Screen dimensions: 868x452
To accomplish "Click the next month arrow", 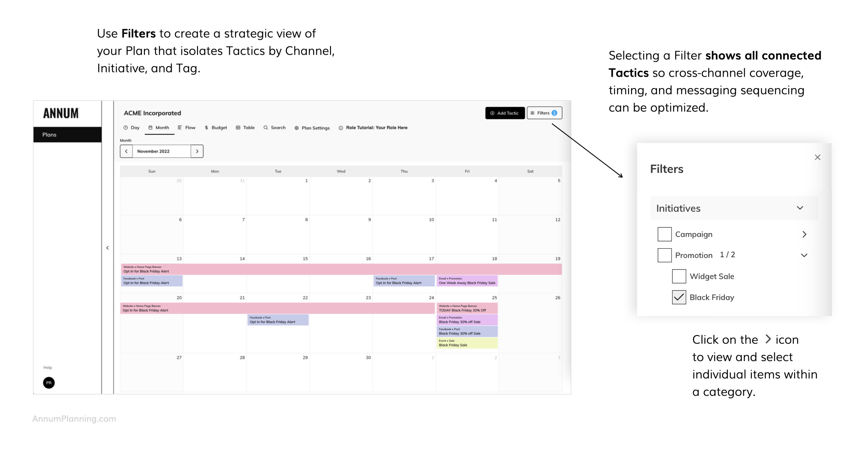I will point(197,151).
